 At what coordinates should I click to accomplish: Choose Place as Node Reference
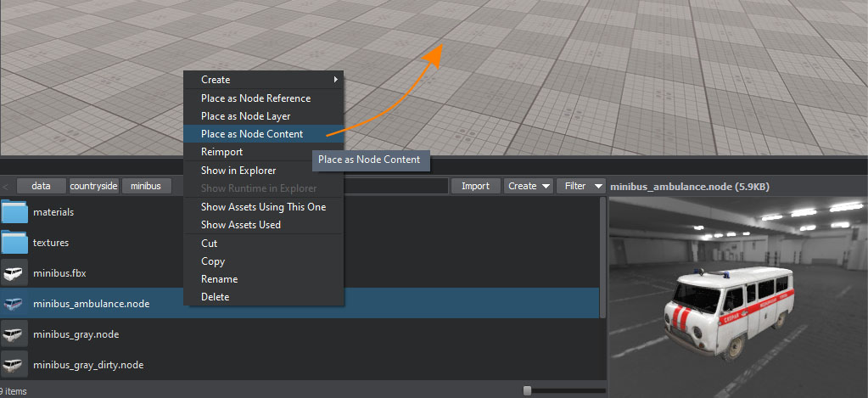tap(255, 98)
